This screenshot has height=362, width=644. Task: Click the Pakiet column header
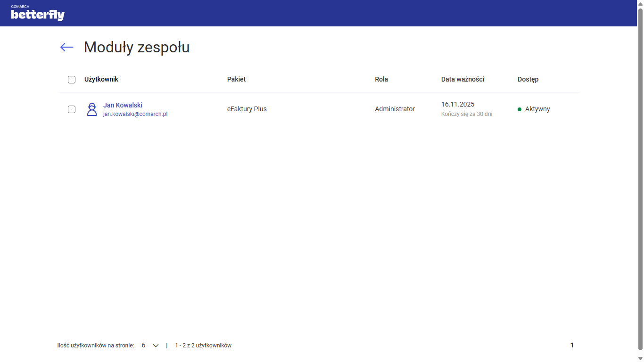pyautogui.click(x=236, y=79)
